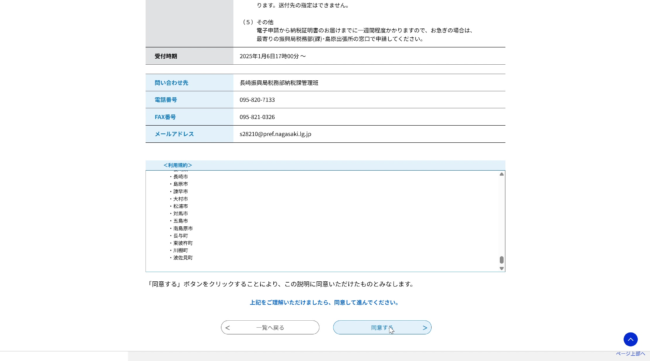Click the メールアドレス label cell
This screenshot has width=650, height=361.
point(189,134)
